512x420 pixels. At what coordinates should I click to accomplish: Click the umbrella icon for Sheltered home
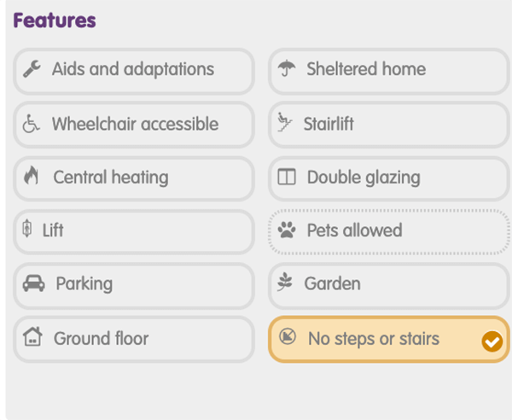click(x=287, y=68)
